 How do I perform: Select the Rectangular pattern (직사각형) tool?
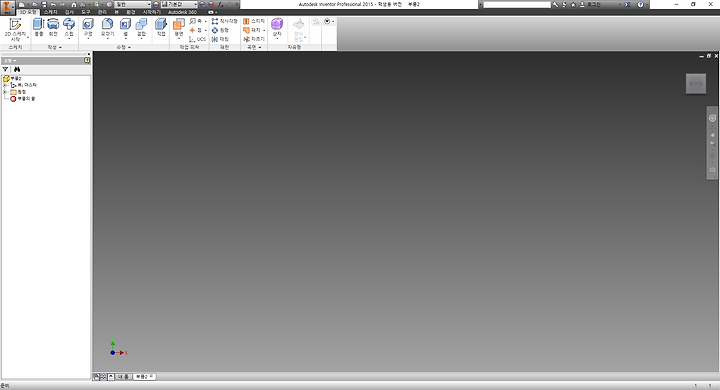point(225,21)
